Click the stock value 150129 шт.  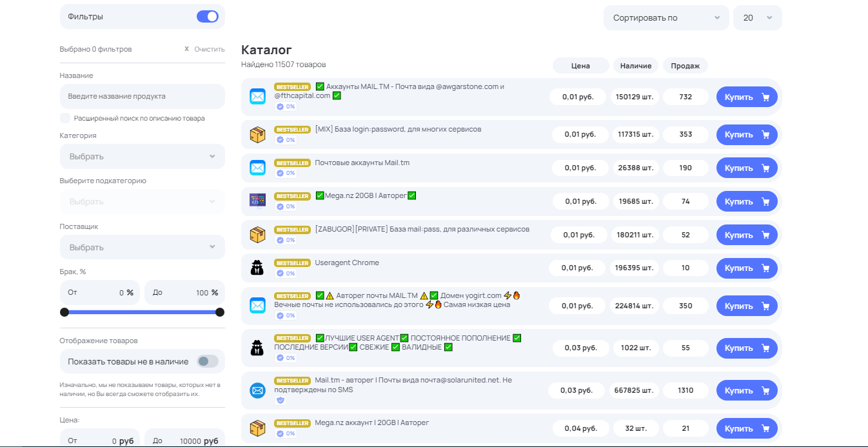pos(635,97)
